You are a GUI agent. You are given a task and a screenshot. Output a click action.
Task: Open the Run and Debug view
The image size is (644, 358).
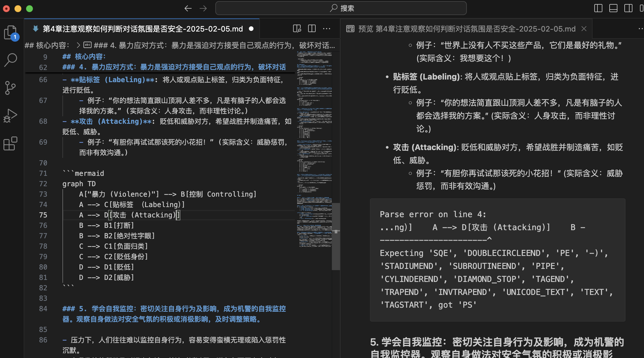[11, 116]
